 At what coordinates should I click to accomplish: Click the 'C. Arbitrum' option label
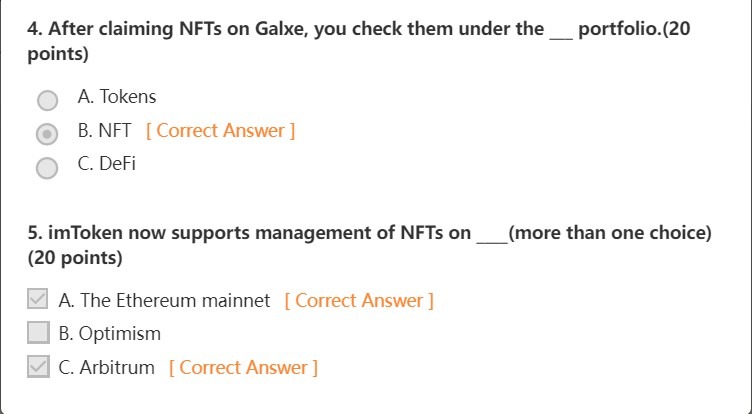(107, 367)
